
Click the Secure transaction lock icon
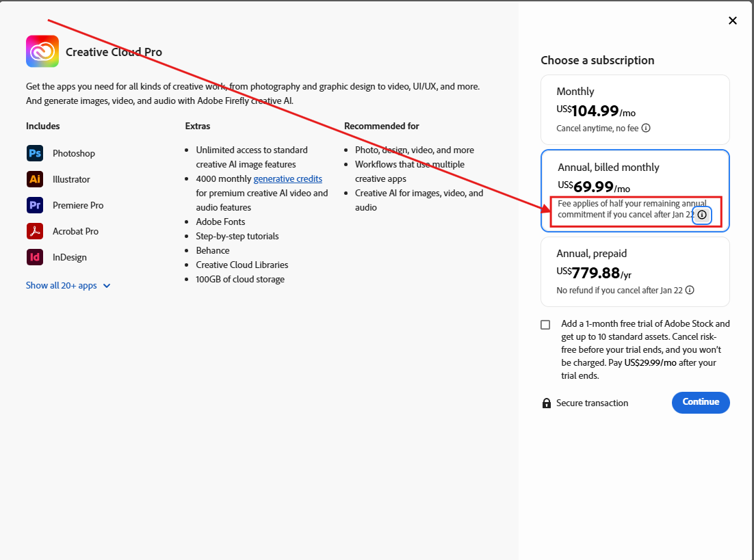point(547,403)
